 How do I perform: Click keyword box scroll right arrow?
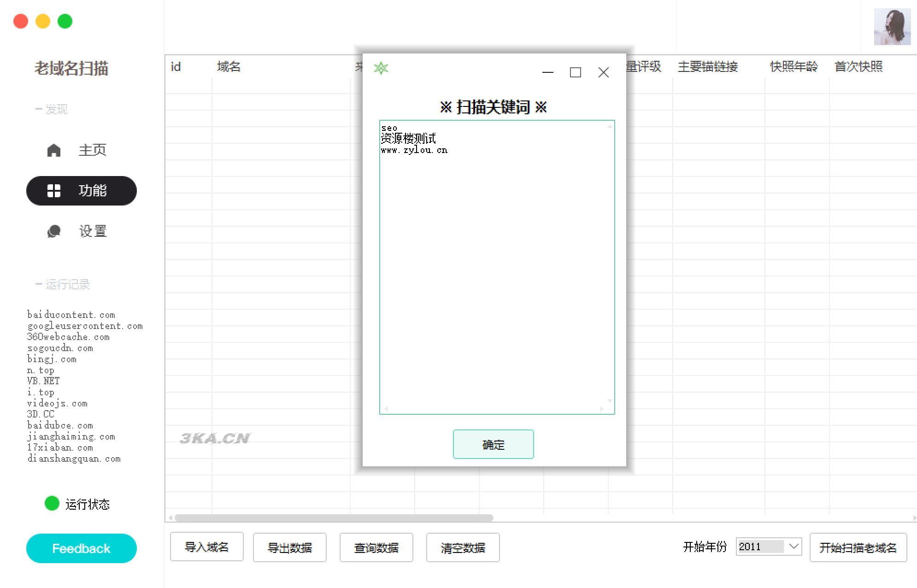click(x=601, y=409)
